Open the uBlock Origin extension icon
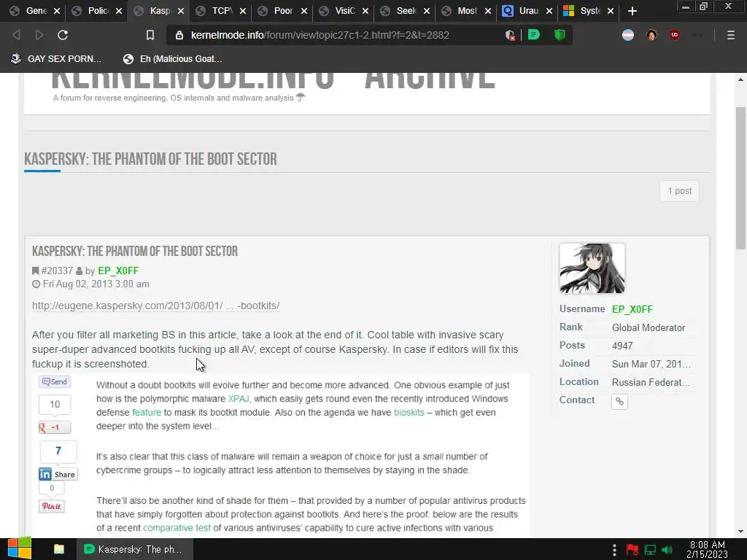The height and width of the screenshot is (560, 747). 675,35
